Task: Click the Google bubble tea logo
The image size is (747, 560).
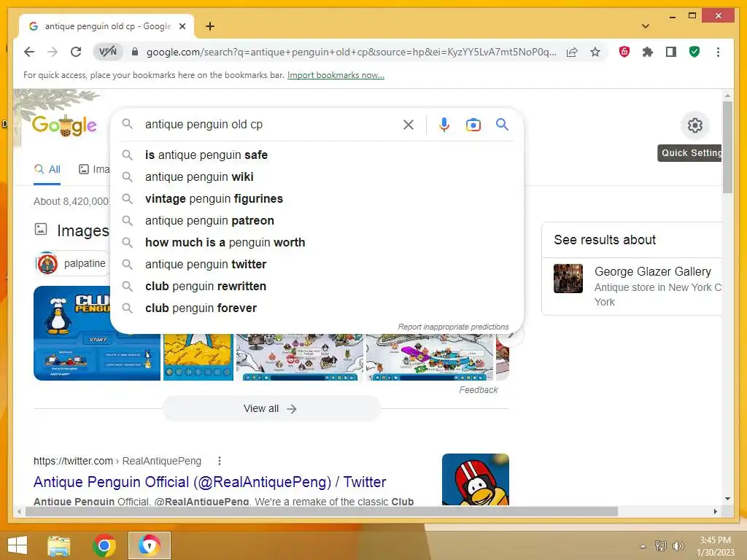Action: point(64,125)
